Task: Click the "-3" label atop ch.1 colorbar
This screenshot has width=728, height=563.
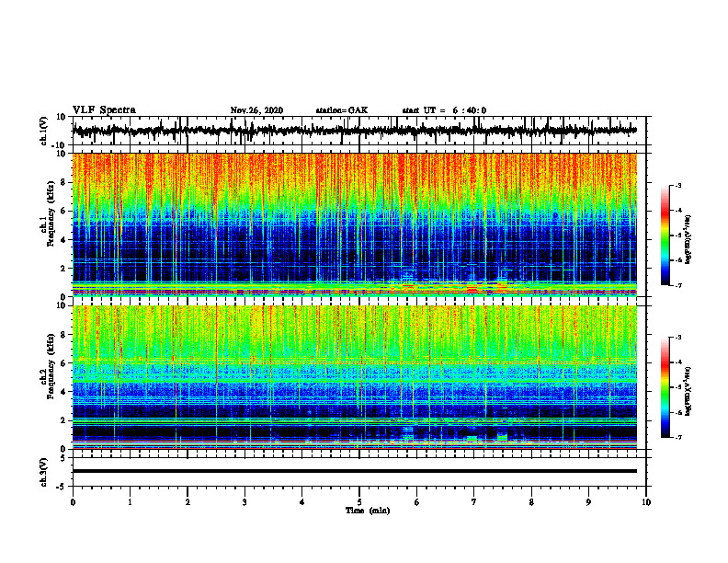Action: (677, 186)
